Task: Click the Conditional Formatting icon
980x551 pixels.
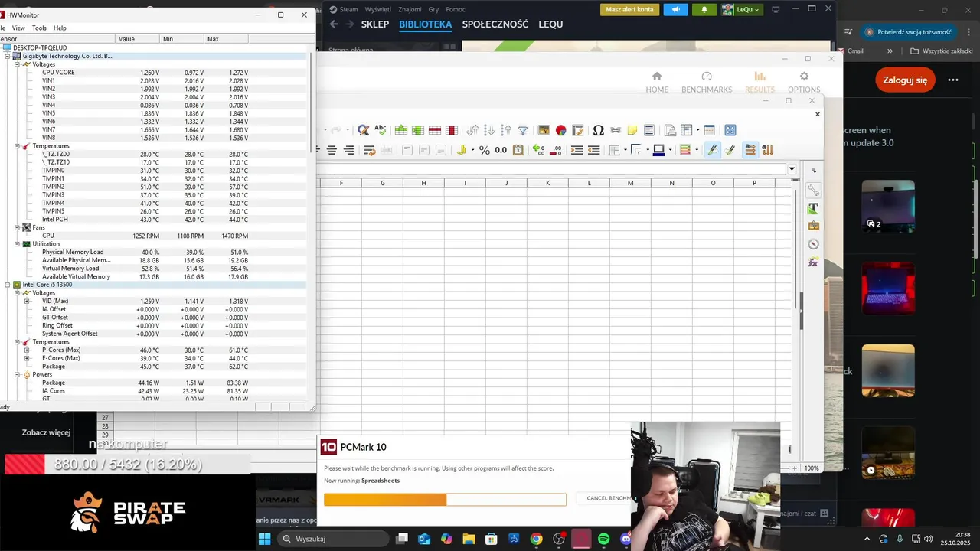Action: click(x=685, y=150)
